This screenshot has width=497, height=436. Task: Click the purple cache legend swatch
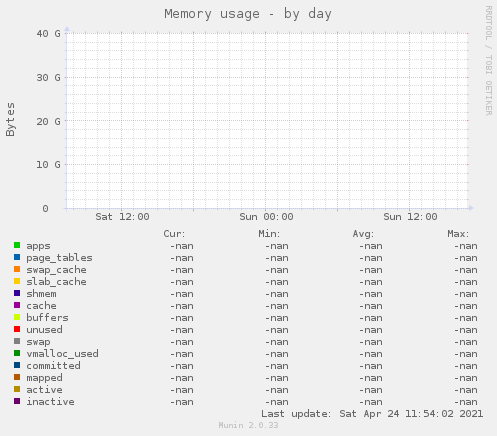[17, 305]
